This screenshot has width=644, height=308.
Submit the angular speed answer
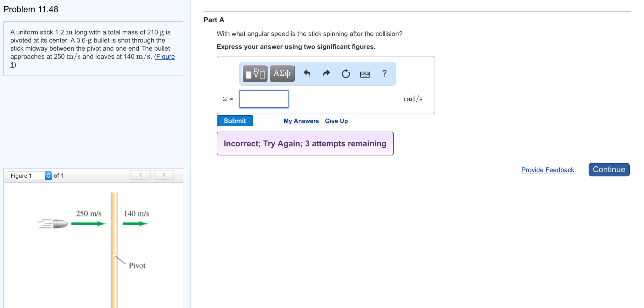pyautogui.click(x=235, y=121)
